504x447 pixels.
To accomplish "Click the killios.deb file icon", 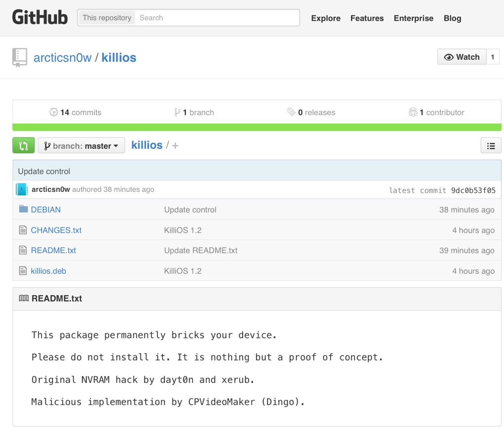I will 23,271.
